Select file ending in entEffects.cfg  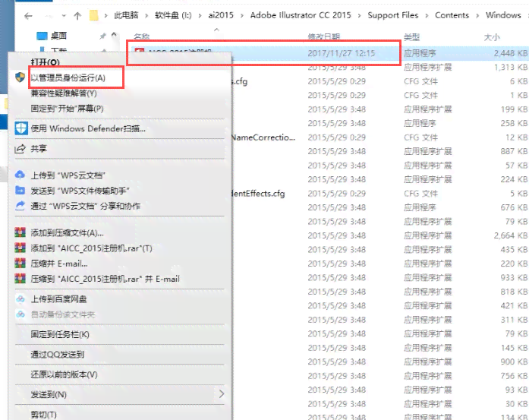coord(258,194)
